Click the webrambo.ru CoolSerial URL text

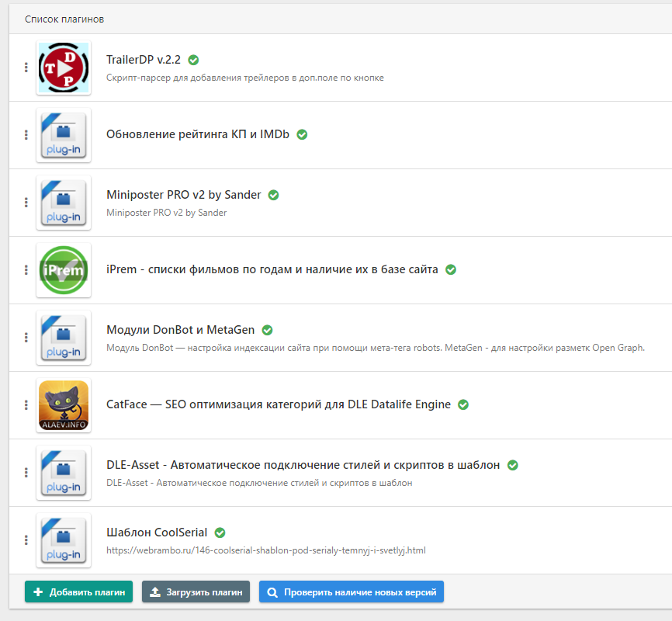(265, 550)
